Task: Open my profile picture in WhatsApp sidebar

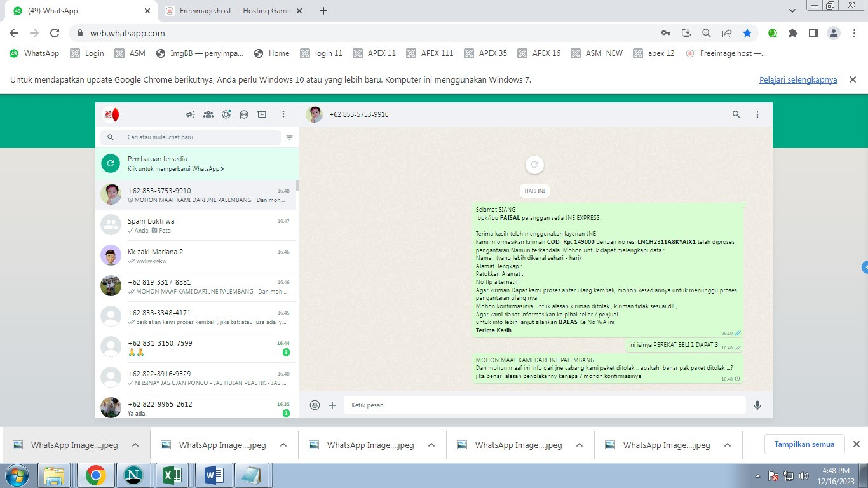Action: 111,114
